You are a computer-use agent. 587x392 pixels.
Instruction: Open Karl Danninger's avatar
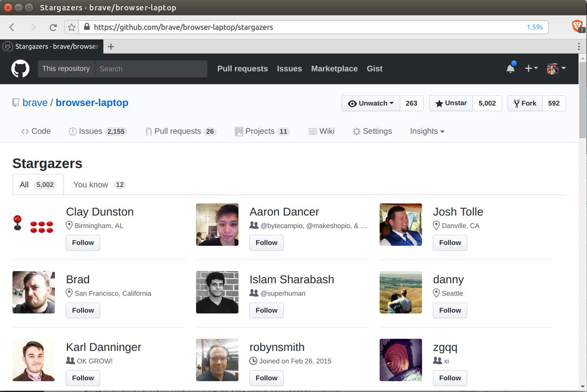point(33,360)
